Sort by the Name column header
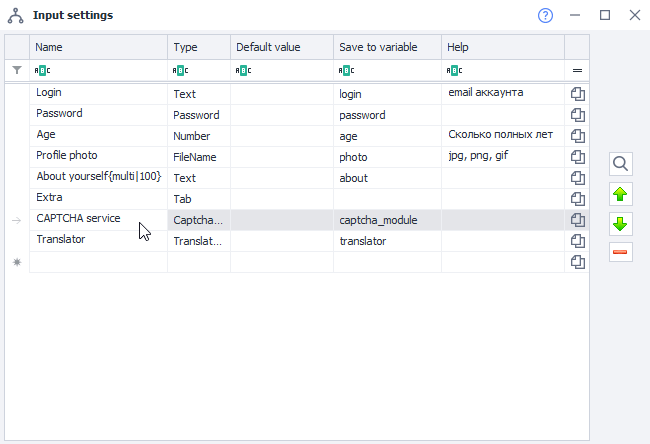 pyautogui.click(x=98, y=47)
